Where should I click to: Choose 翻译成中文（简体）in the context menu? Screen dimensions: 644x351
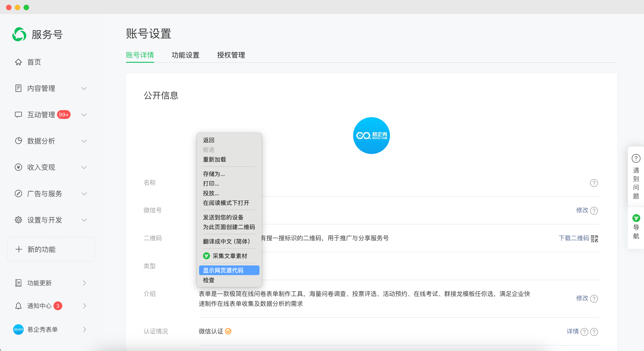[x=229, y=241]
